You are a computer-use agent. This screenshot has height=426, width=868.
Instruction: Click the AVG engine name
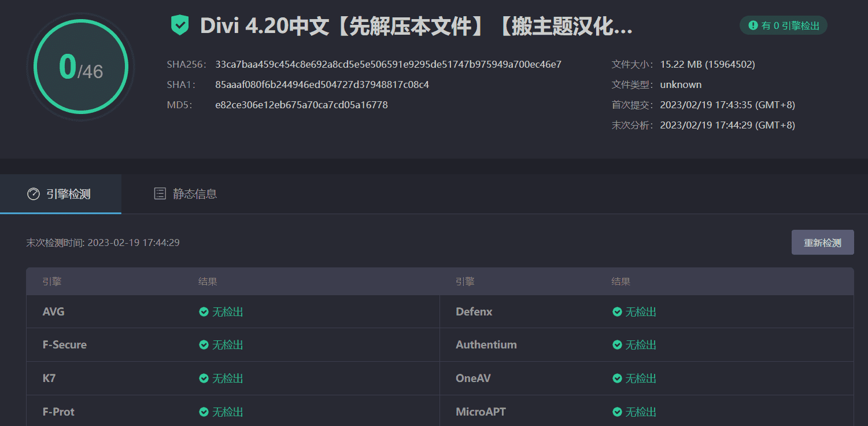[x=54, y=312]
